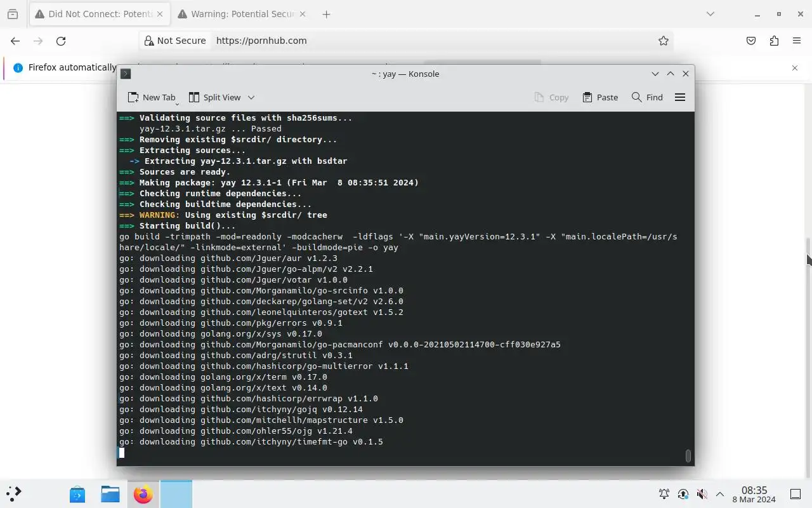Open notifications bell in system tray
Screen dimensions: 812x508
pos(664,494)
